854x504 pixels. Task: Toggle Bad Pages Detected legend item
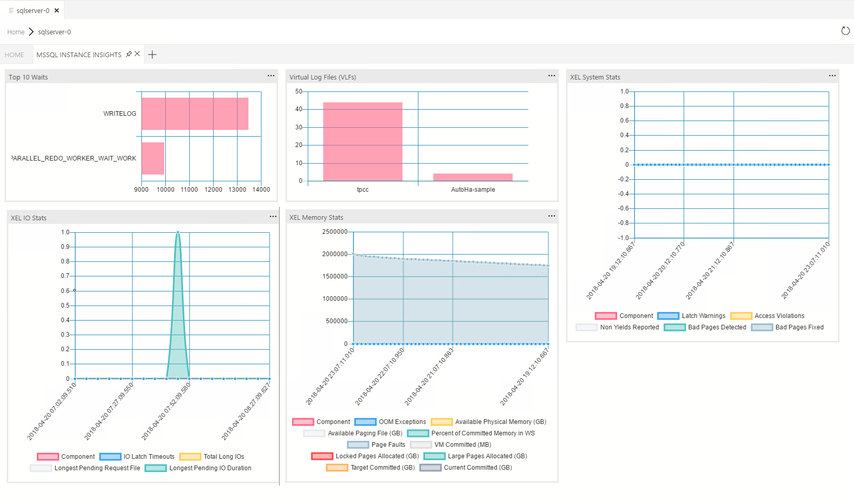pyautogui.click(x=705, y=327)
